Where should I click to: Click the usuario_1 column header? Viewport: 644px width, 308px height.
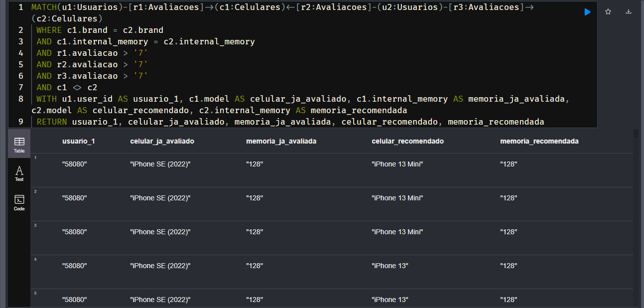tap(79, 141)
